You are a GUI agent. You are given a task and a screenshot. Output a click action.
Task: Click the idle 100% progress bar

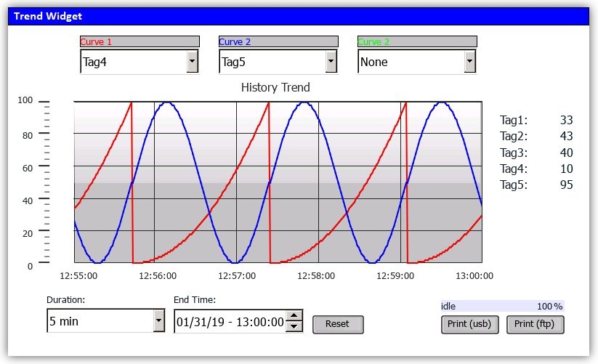(501, 307)
